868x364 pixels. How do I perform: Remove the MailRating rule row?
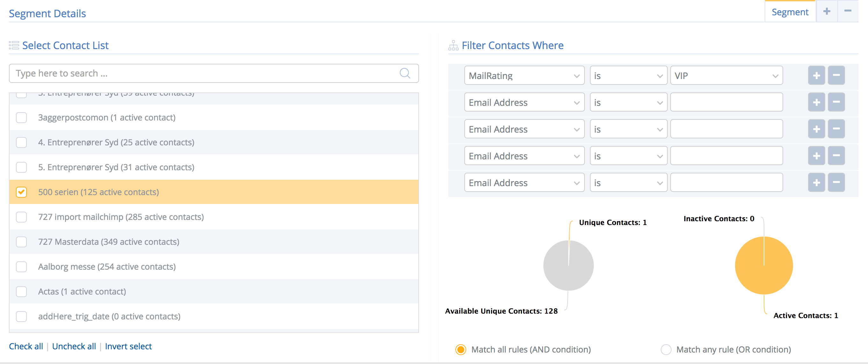click(x=836, y=76)
